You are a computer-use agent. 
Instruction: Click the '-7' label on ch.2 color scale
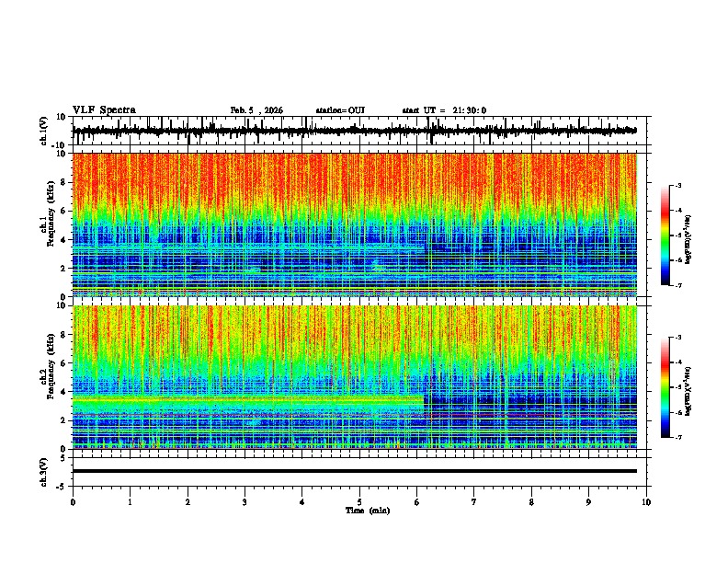(x=678, y=438)
